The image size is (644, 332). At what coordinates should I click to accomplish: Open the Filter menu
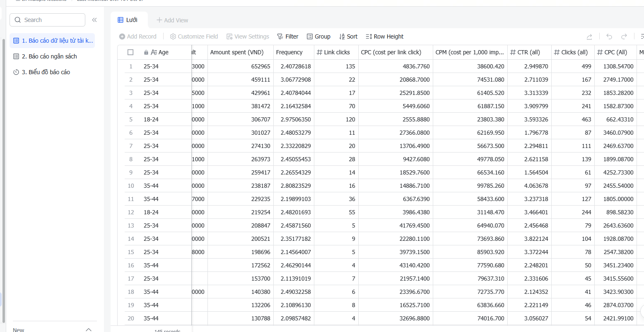click(288, 36)
